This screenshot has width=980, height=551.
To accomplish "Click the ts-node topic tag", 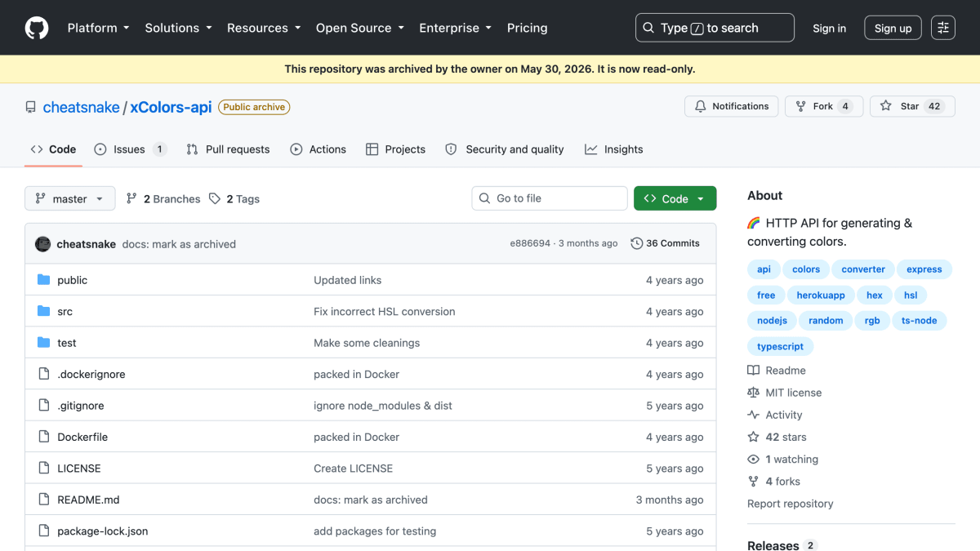I will [x=920, y=321].
